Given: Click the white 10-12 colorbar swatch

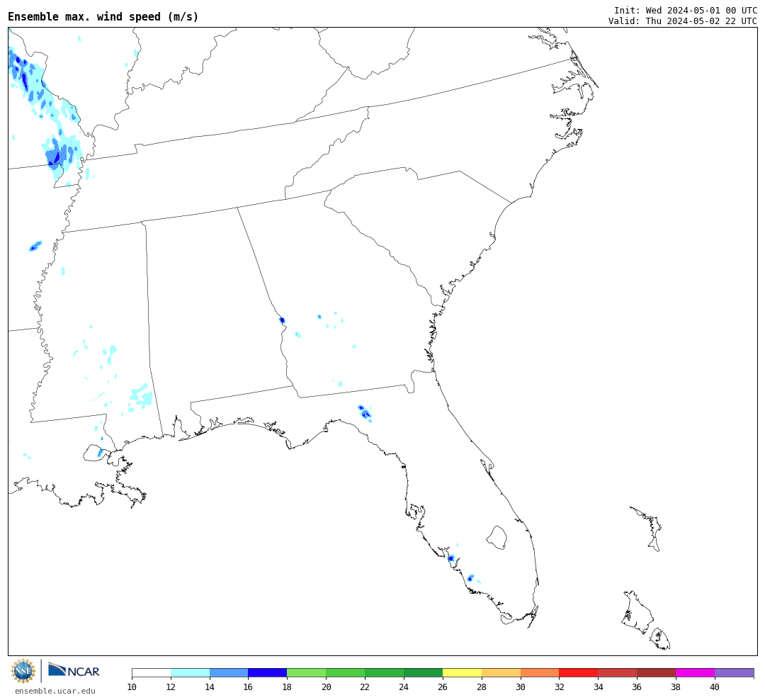Looking at the screenshot, I should (x=152, y=672).
